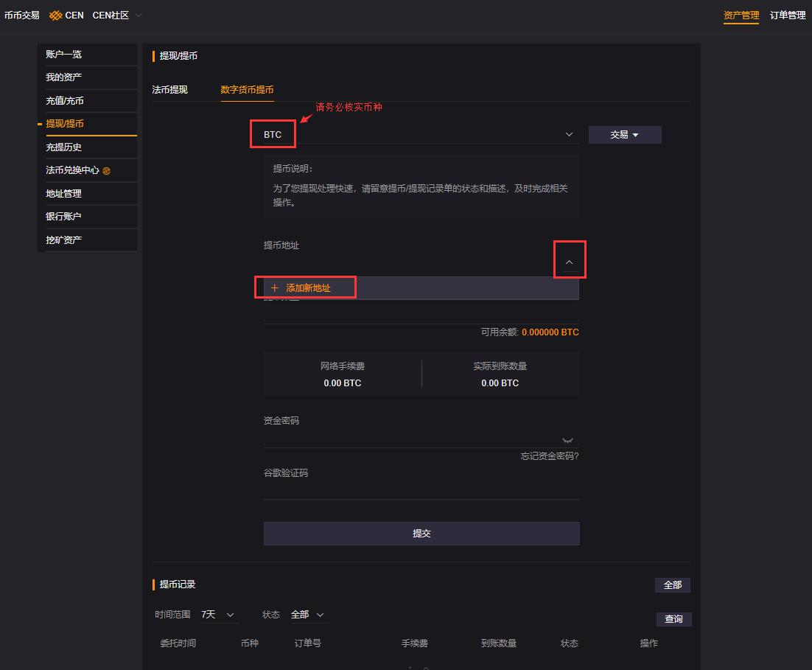This screenshot has width=812, height=670.
Task: Go to 币币交易 in top bar
Action: tap(22, 15)
